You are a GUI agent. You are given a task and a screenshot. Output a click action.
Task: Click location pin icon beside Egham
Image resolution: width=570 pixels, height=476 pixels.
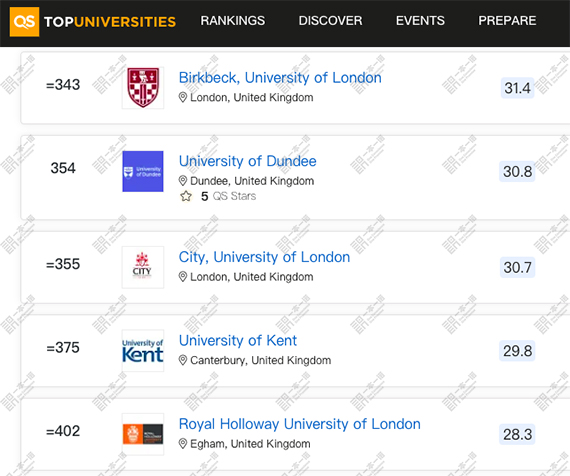[183, 444]
